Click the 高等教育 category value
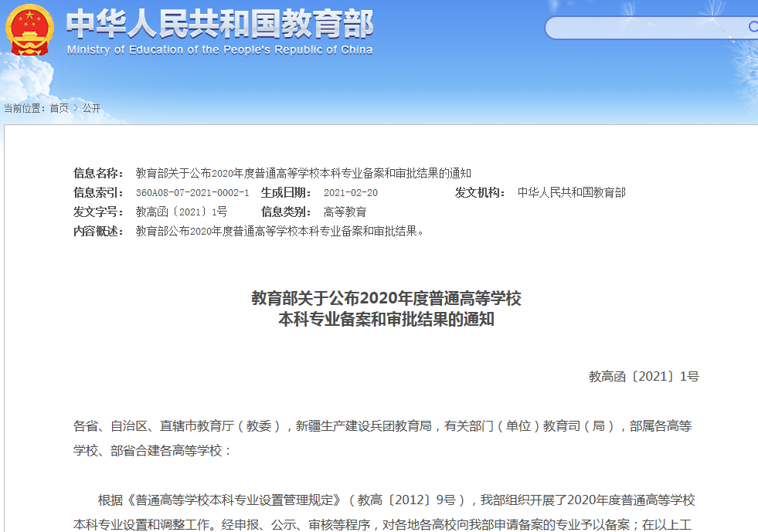758x532 pixels. (x=345, y=212)
